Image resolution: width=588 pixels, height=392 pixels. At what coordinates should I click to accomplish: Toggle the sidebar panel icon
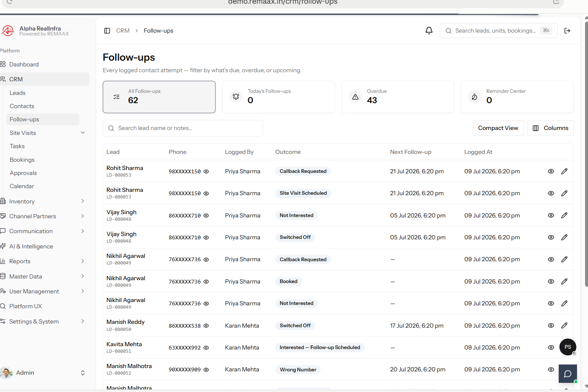[x=107, y=31]
